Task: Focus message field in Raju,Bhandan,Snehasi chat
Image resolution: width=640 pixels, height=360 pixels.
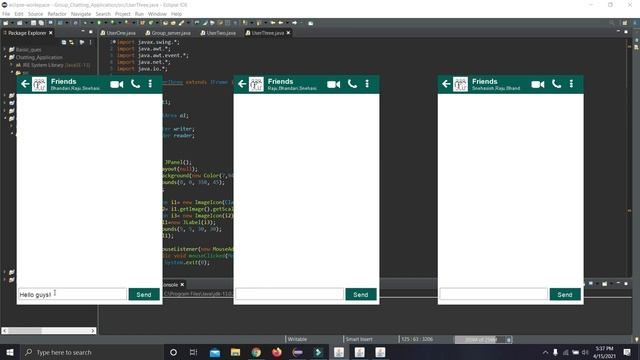Action: [289, 294]
